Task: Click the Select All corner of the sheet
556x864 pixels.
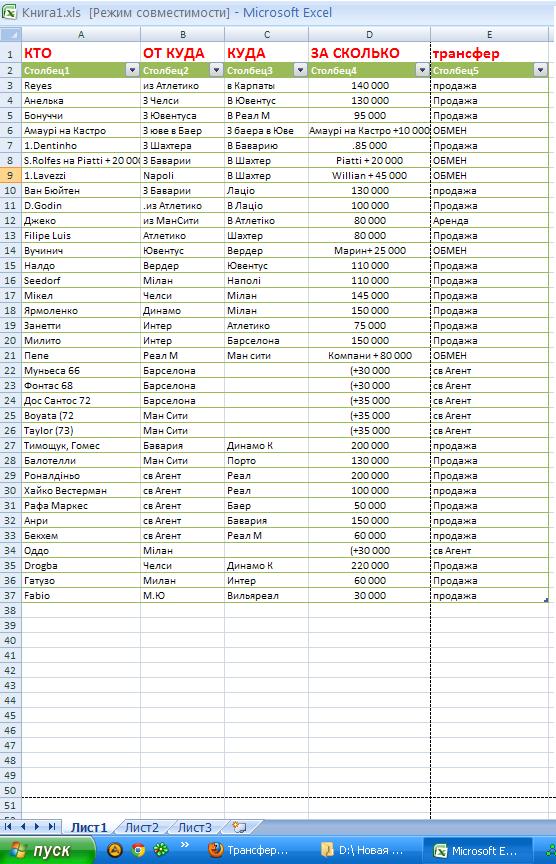Action: click(x=10, y=35)
